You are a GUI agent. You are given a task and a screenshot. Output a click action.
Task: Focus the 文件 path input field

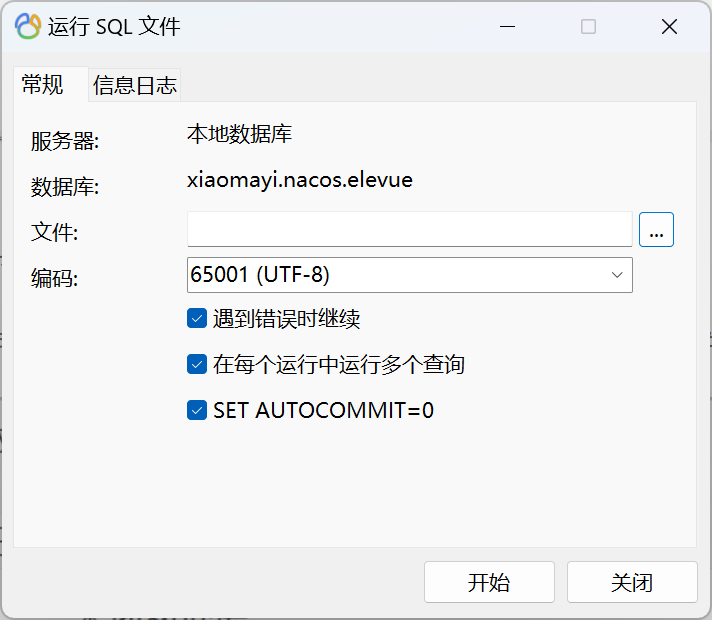pyautogui.click(x=410, y=229)
